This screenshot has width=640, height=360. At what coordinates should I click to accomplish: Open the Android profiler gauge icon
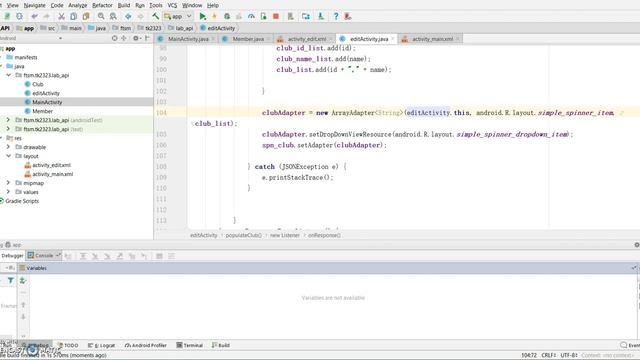click(251, 16)
